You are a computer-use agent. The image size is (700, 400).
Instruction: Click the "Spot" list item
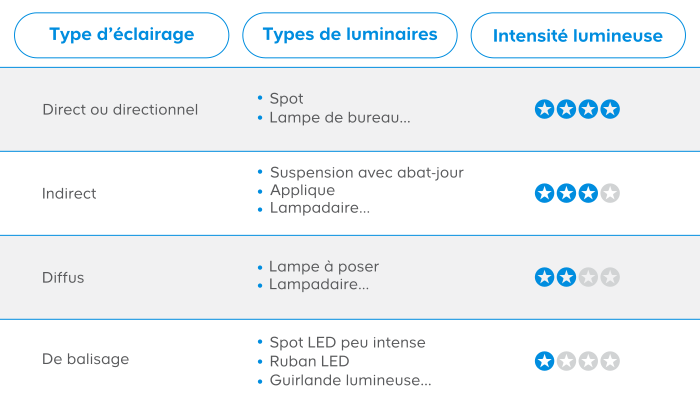pos(286,99)
